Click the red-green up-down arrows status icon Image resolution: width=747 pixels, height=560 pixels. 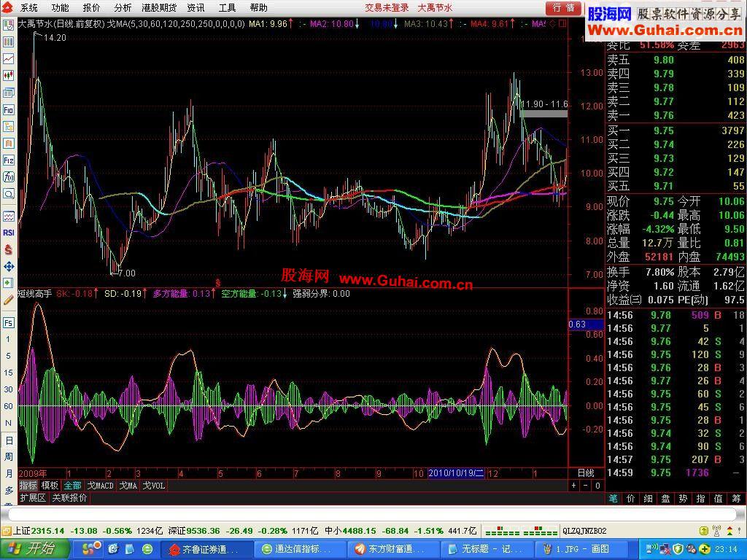tap(730, 531)
